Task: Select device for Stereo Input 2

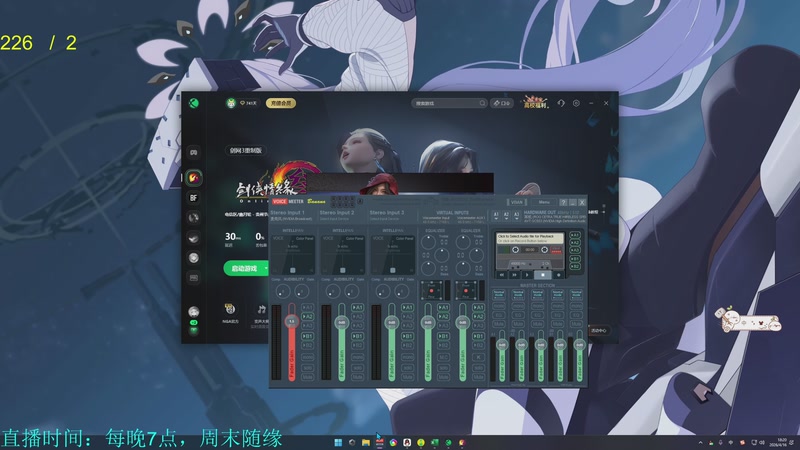Action: coord(336,219)
